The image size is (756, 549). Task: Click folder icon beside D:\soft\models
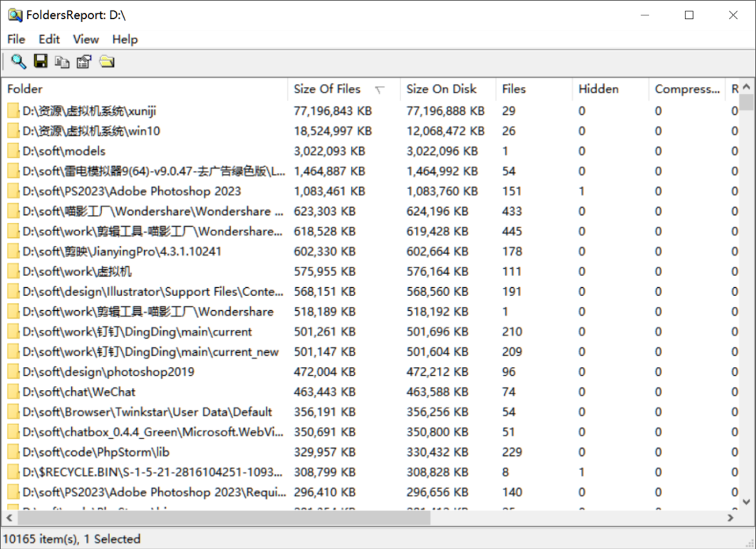(x=13, y=151)
